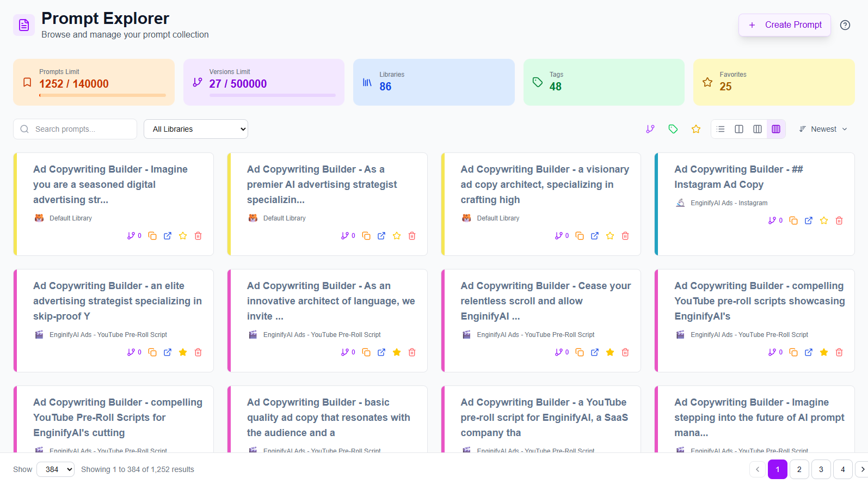Delete the 'As a premier AI advertising' prompt
Viewport: 868px width, 484px height.
[412, 236]
